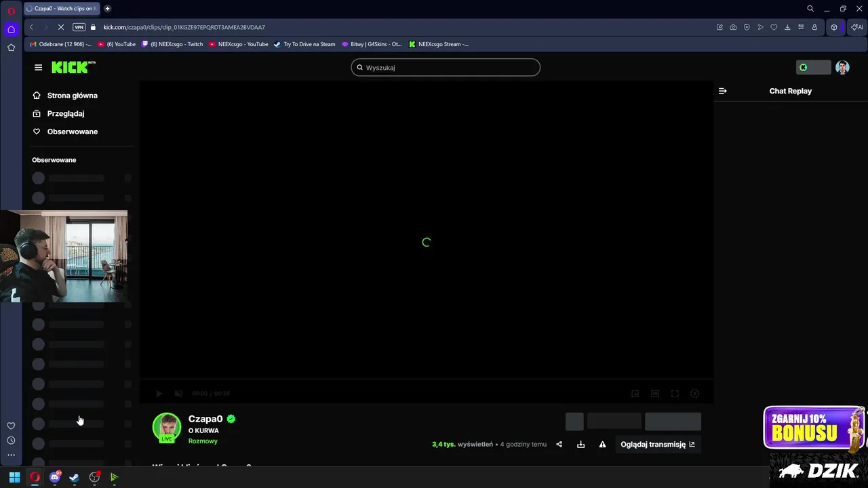The image size is (868, 488).
Task: Open the Rozmowy category link
Action: click(x=203, y=441)
